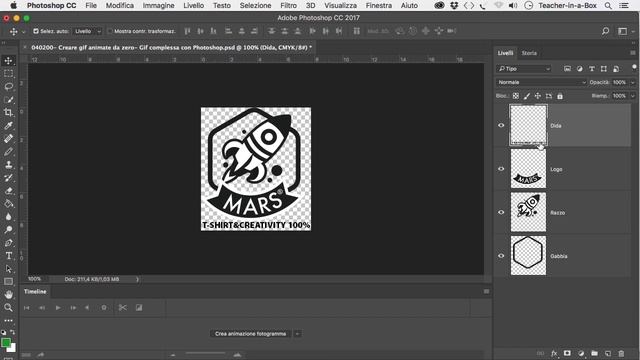Hide the Gabbia layer
Image resolution: width=640 pixels, height=360 pixels.
pyautogui.click(x=501, y=256)
